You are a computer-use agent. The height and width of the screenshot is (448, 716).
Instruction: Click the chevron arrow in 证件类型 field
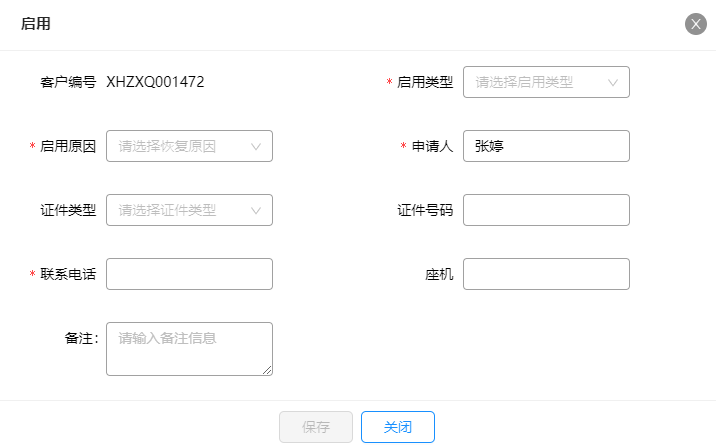coord(256,211)
